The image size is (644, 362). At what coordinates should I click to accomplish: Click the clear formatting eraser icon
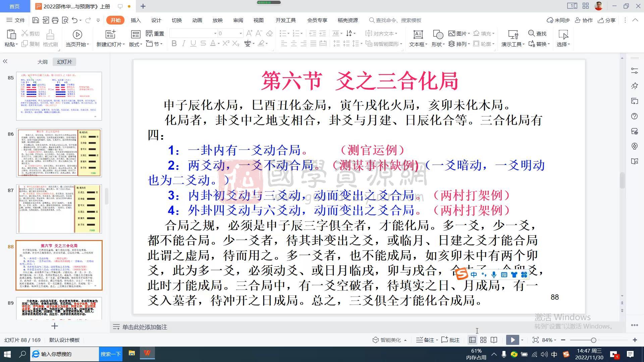[x=269, y=34]
